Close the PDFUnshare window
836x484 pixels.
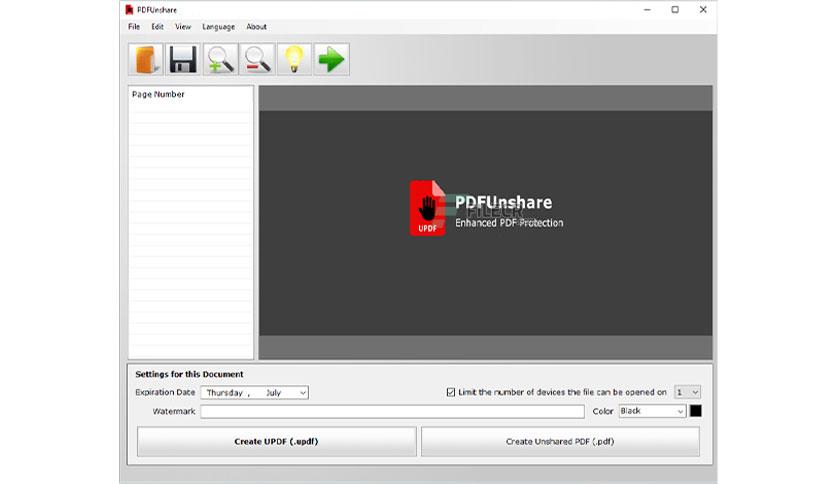pos(703,10)
